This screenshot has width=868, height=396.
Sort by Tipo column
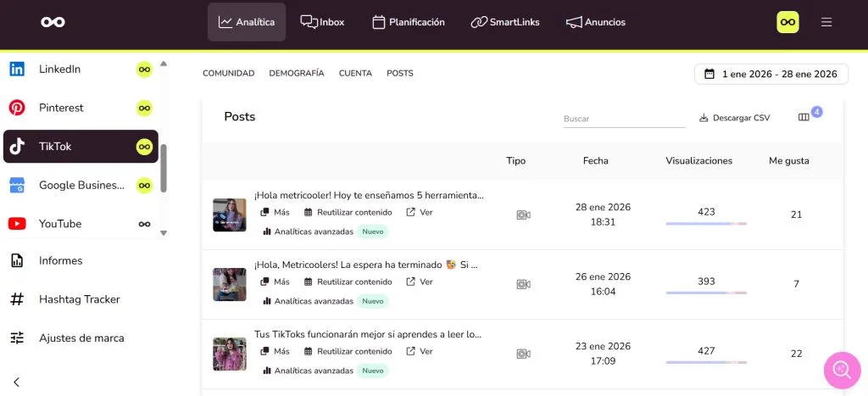pyautogui.click(x=516, y=161)
